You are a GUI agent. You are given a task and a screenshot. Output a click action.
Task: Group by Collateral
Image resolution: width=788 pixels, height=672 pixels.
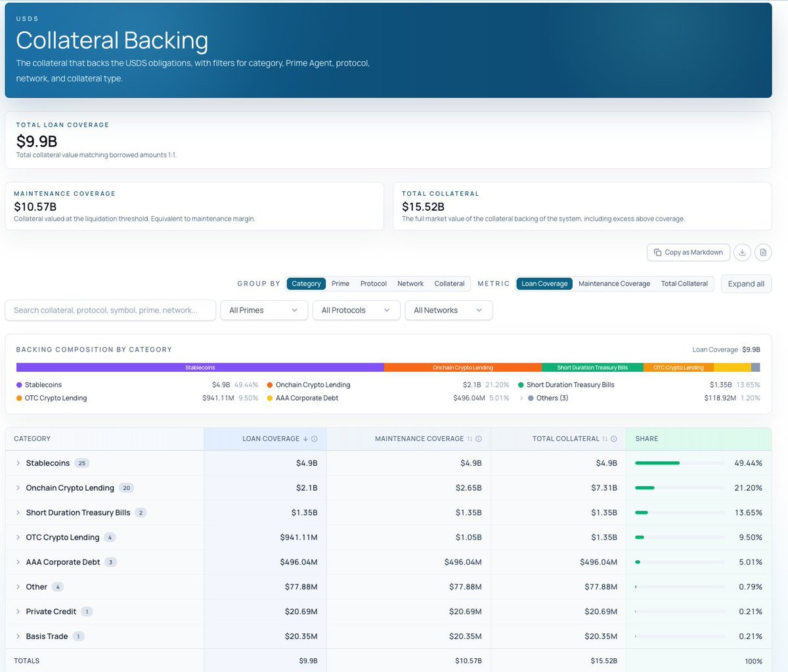coord(449,284)
